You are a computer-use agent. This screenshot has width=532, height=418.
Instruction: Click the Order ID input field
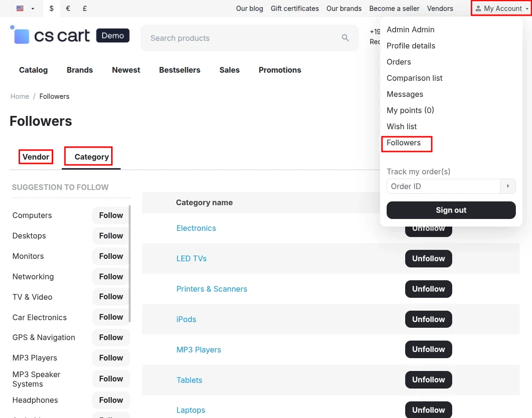coord(444,186)
